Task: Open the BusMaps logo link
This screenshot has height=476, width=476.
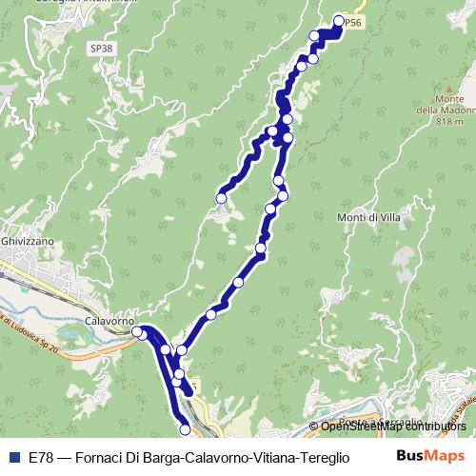Action: tap(430, 456)
